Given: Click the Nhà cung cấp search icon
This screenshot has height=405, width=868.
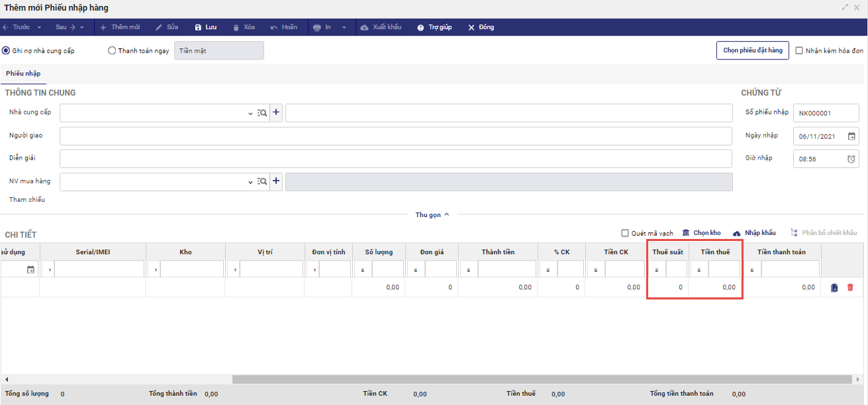Looking at the screenshot, I should (x=262, y=113).
